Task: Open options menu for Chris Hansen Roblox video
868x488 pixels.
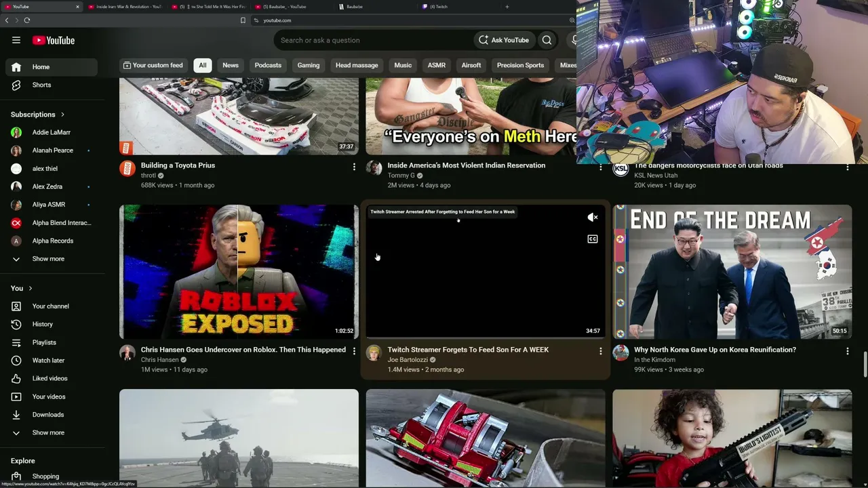Action: 353,350
